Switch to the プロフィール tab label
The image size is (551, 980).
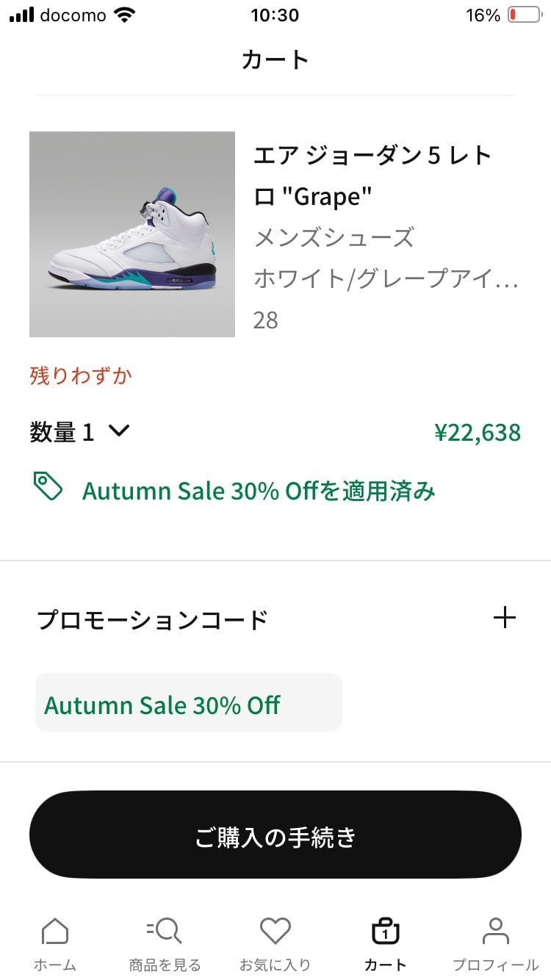click(496, 965)
